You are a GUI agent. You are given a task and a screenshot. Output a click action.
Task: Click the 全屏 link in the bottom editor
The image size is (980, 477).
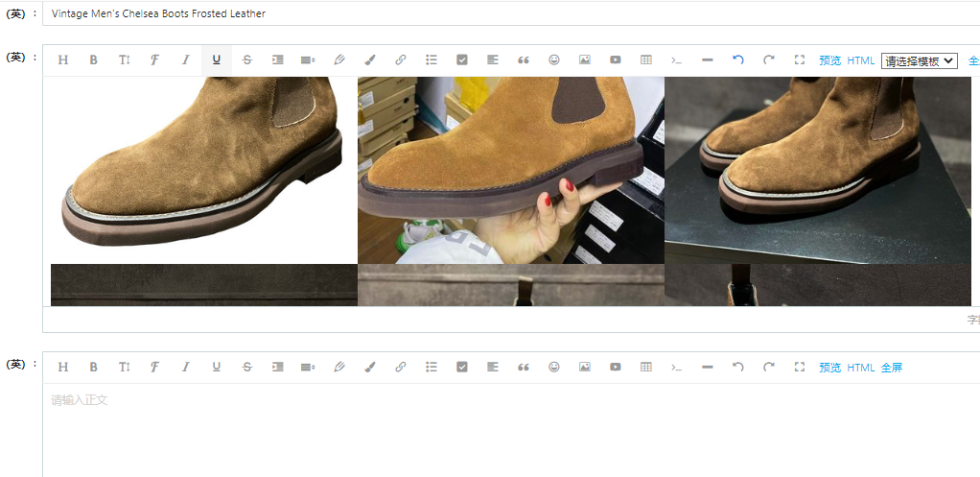891,368
